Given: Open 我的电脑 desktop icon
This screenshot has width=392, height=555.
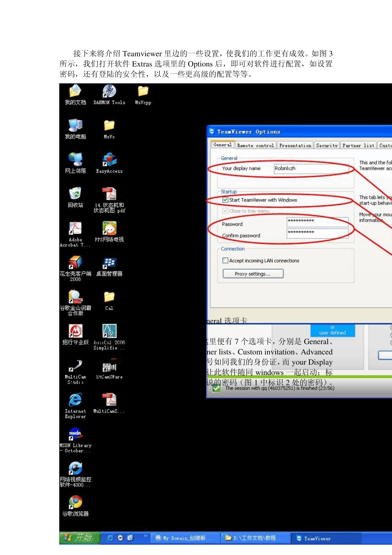Looking at the screenshot, I should pyautogui.click(x=75, y=129).
